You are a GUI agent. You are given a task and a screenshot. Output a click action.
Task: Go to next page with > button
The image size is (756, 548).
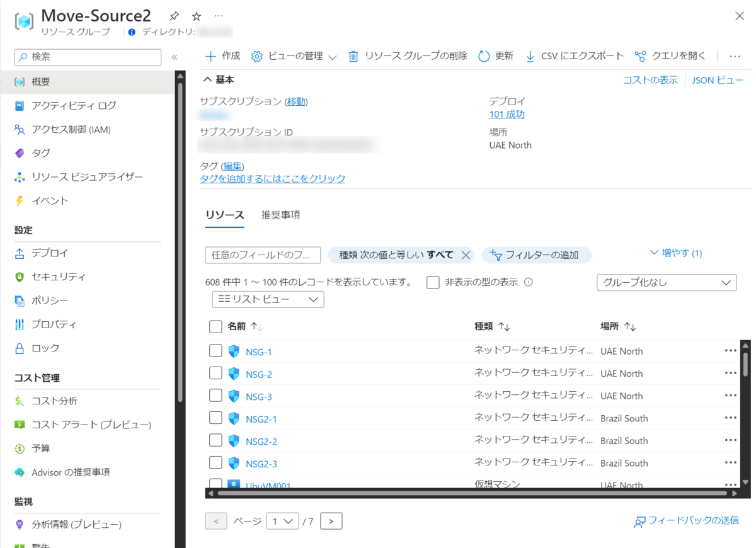point(331,522)
